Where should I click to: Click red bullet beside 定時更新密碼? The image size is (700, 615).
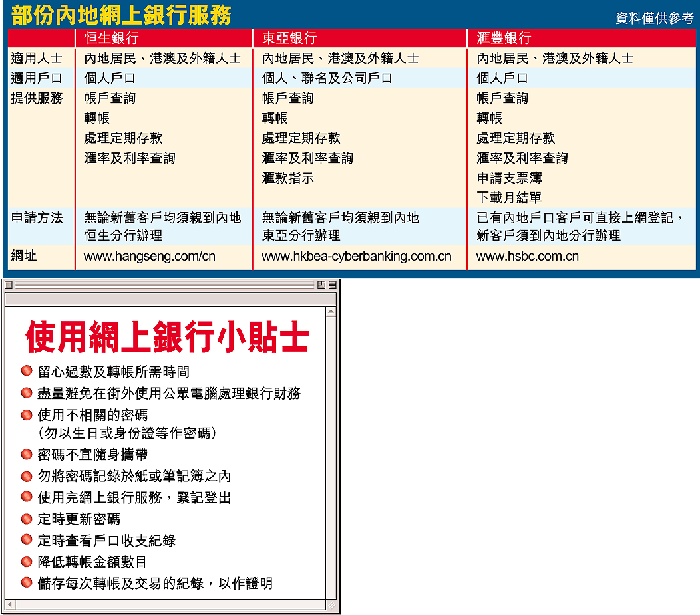[27, 519]
